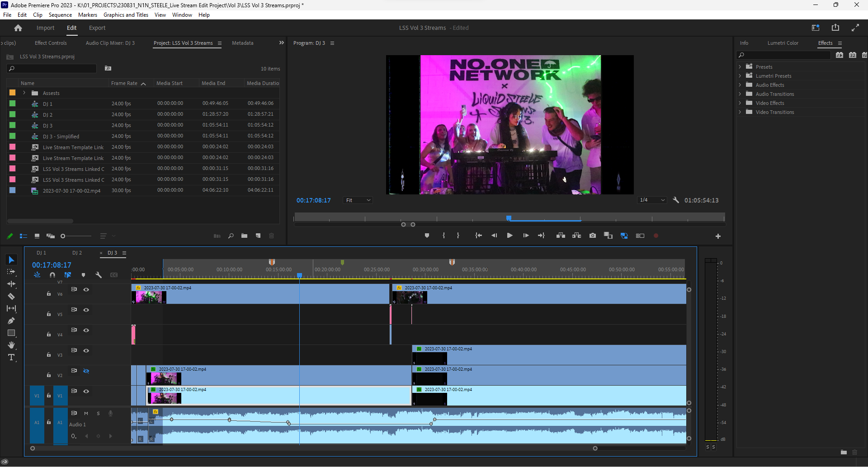The height and width of the screenshot is (467, 868).
Task: Click the New Item icon in Project panel
Action: point(258,236)
